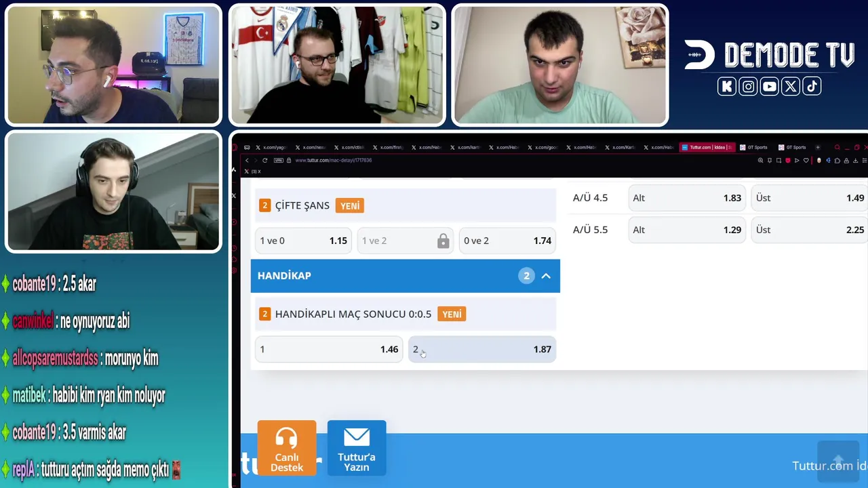Switch to the x.com/nesu tab

click(310, 147)
